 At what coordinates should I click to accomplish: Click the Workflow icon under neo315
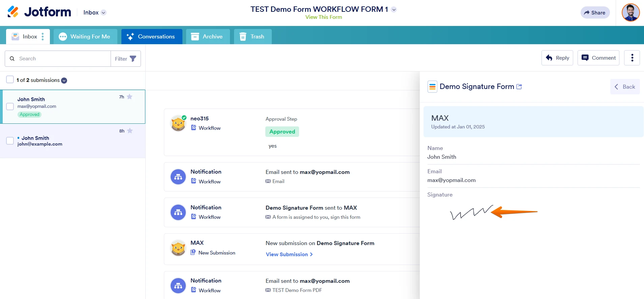[194, 128]
